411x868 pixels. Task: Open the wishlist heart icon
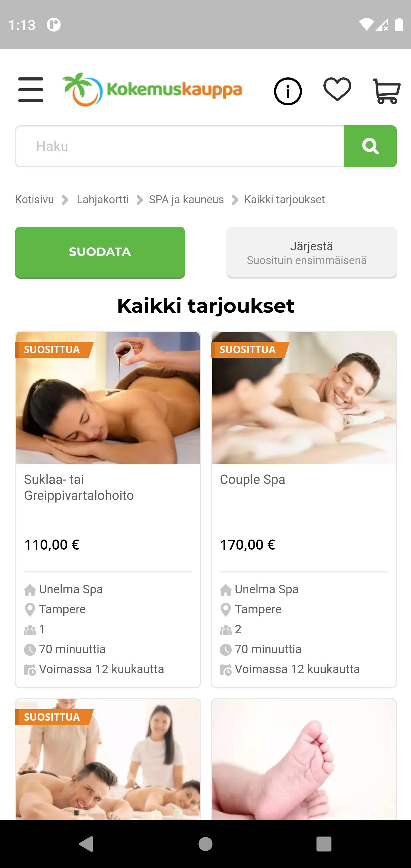(x=337, y=89)
